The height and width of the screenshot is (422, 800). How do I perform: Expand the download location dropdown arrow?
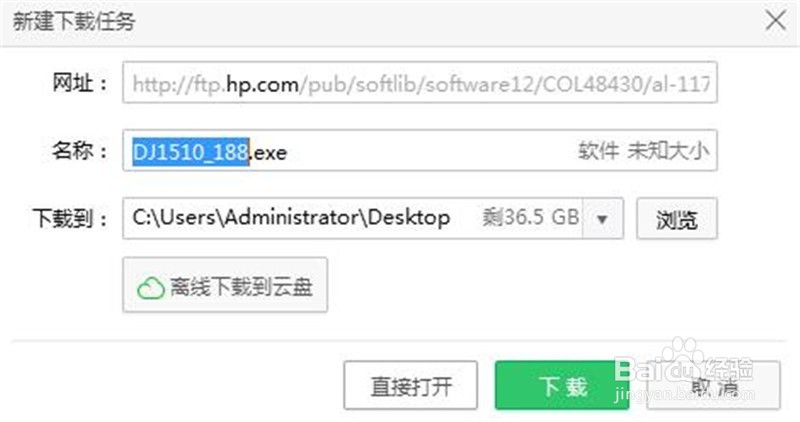click(603, 219)
